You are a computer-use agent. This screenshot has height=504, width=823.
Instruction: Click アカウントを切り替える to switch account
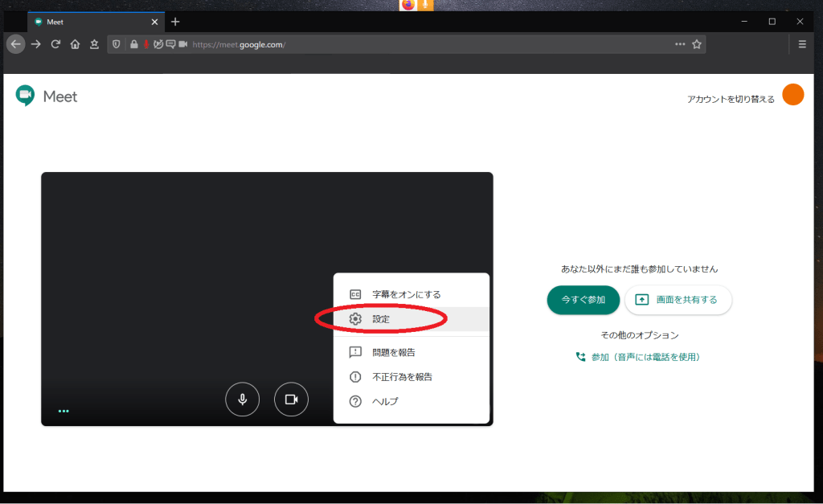731,99
